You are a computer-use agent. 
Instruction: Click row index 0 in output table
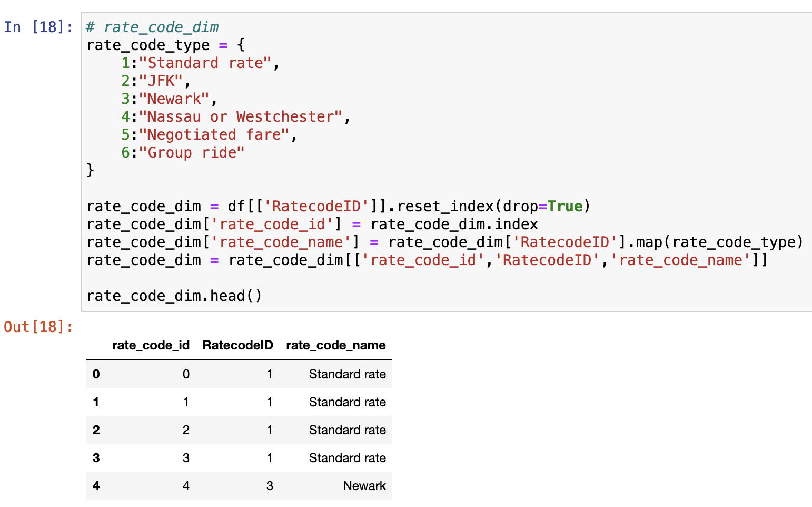coord(96,374)
